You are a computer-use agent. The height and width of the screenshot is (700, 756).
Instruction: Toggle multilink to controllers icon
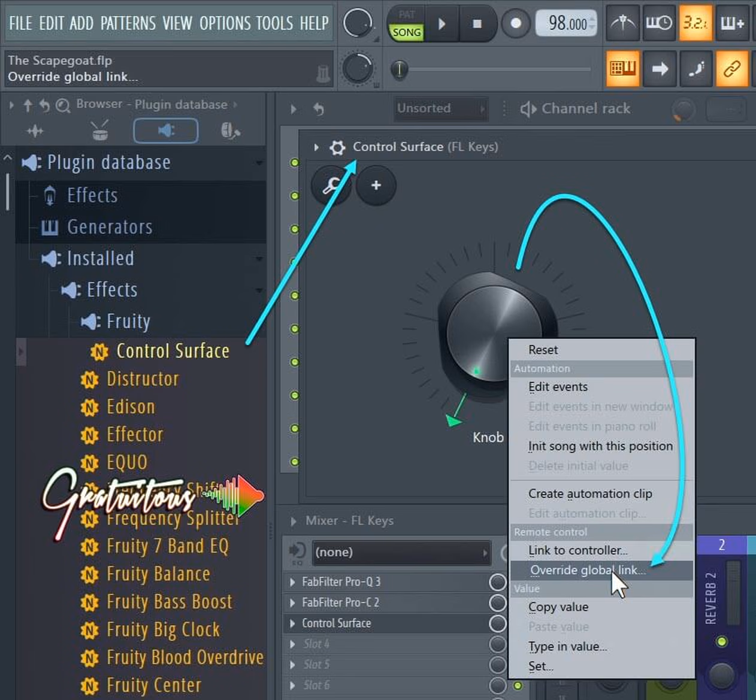coord(732,69)
